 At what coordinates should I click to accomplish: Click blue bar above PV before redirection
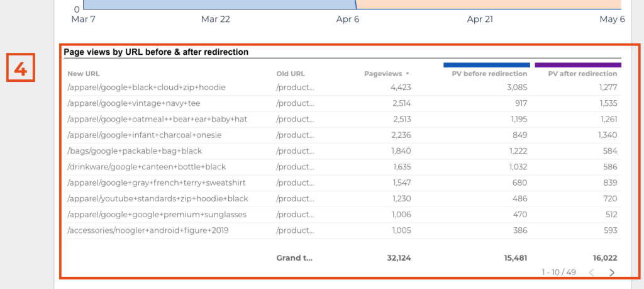487,65
